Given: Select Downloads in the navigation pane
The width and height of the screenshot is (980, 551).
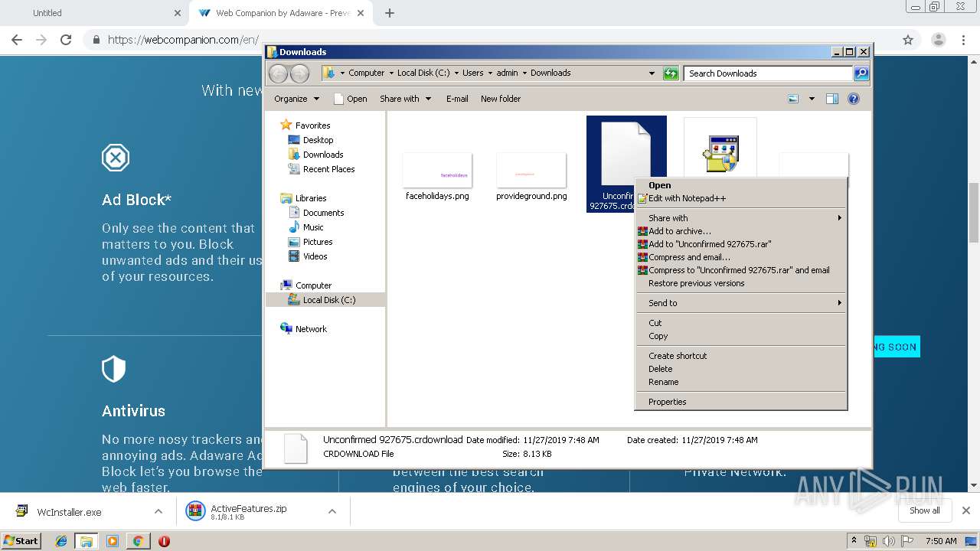Looking at the screenshot, I should pyautogui.click(x=315, y=155).
